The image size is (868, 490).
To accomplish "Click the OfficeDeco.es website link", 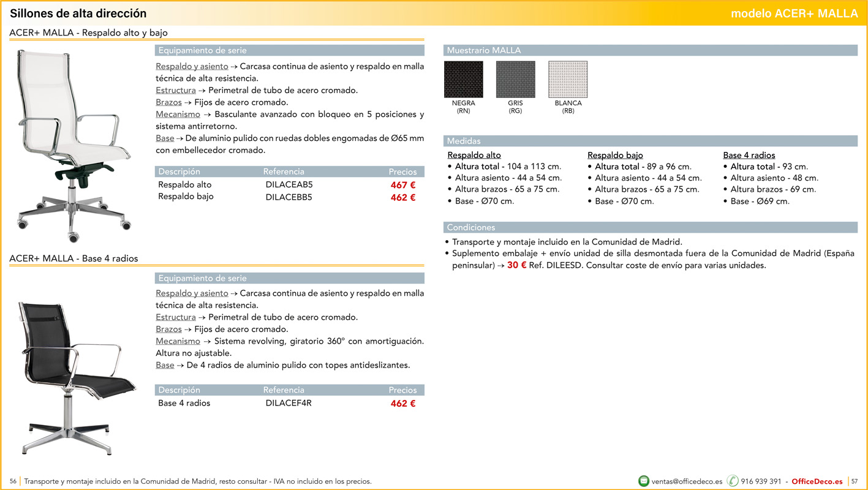I will [817, 481].
